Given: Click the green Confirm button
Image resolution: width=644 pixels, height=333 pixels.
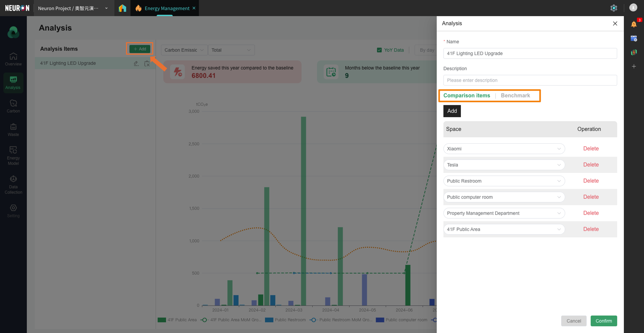Looking at the screenshot, I should 603,321.
